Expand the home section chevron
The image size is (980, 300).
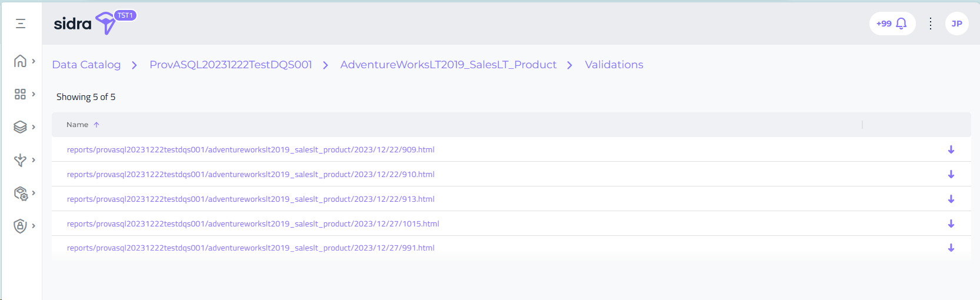coord(34,61)
